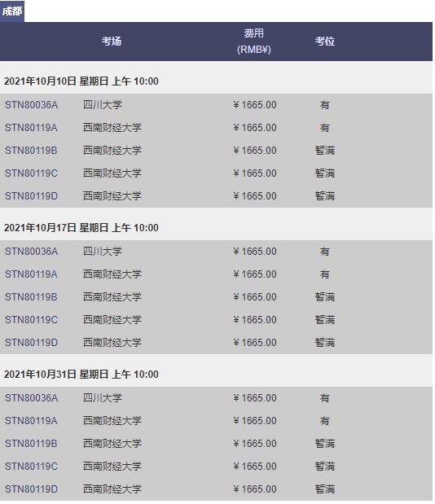Click 有 seat status for STN80119A on October 17
435x504 pixels.
click(x=325, y=274)
